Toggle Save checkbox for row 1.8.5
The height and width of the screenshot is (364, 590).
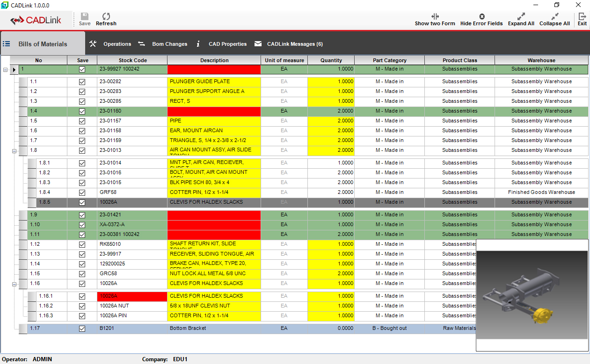(x=82, y=202)
